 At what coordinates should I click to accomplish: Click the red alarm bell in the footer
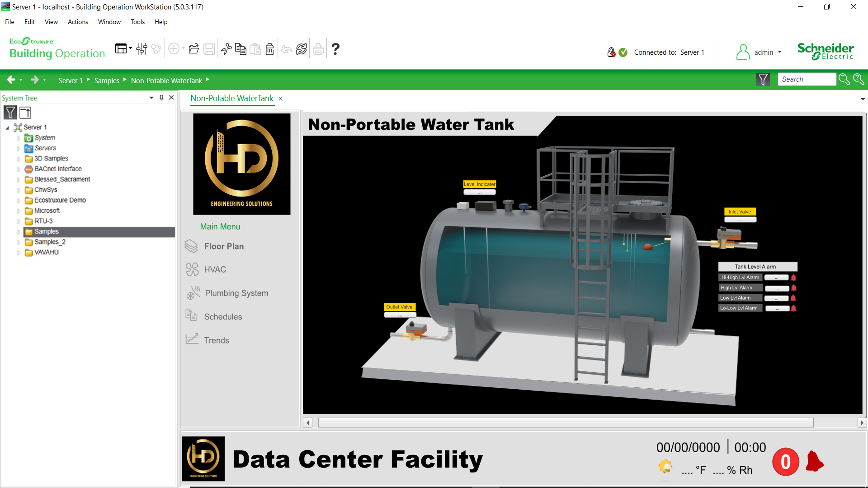[x=814, y=461]
